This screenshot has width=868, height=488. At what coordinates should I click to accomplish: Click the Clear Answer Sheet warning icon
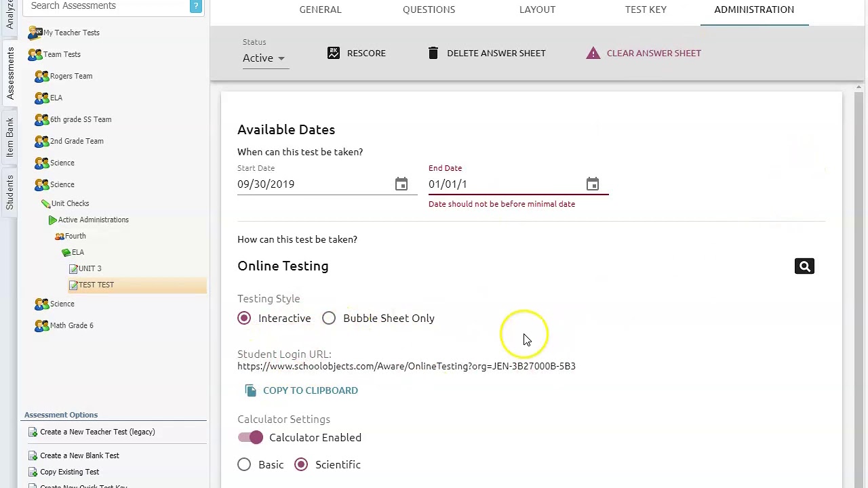point(593,53)
